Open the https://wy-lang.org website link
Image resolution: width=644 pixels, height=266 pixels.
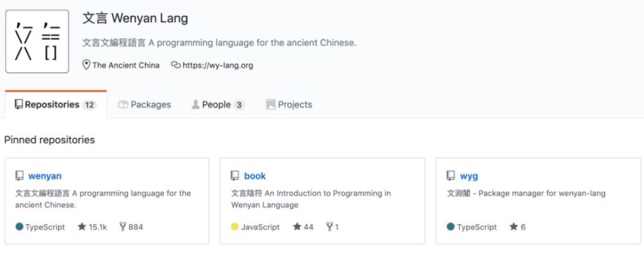(x=218, y=65)
